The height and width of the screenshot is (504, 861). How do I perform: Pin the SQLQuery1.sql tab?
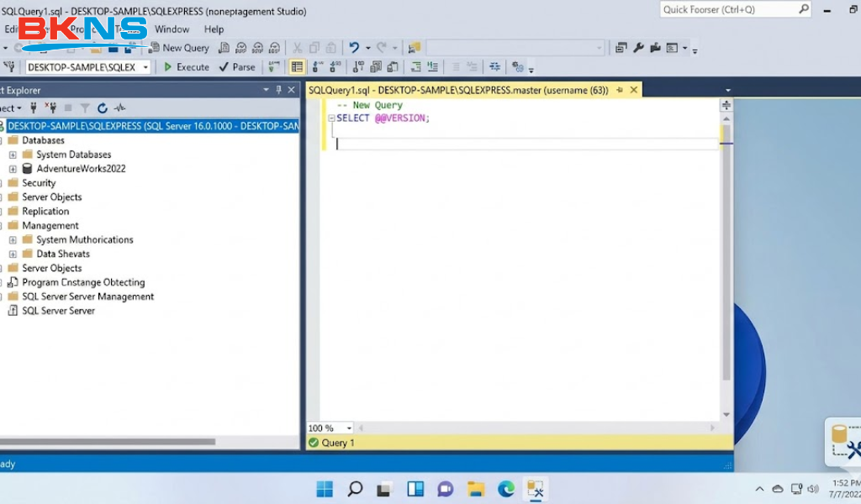pos(620,90)
